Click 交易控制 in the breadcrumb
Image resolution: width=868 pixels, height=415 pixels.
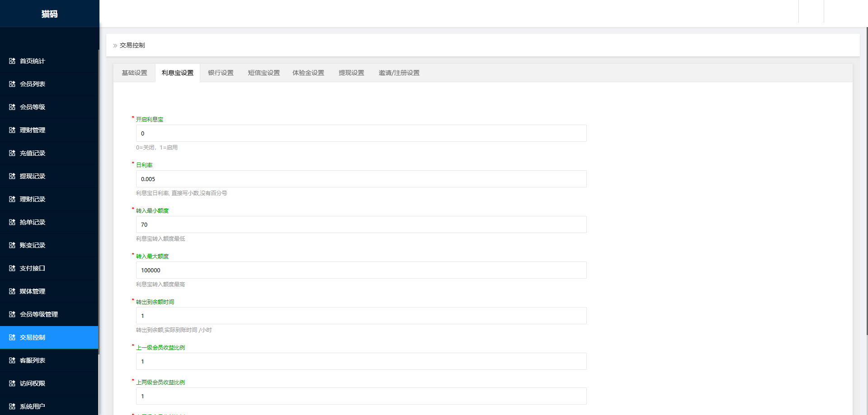pos(132,45)
